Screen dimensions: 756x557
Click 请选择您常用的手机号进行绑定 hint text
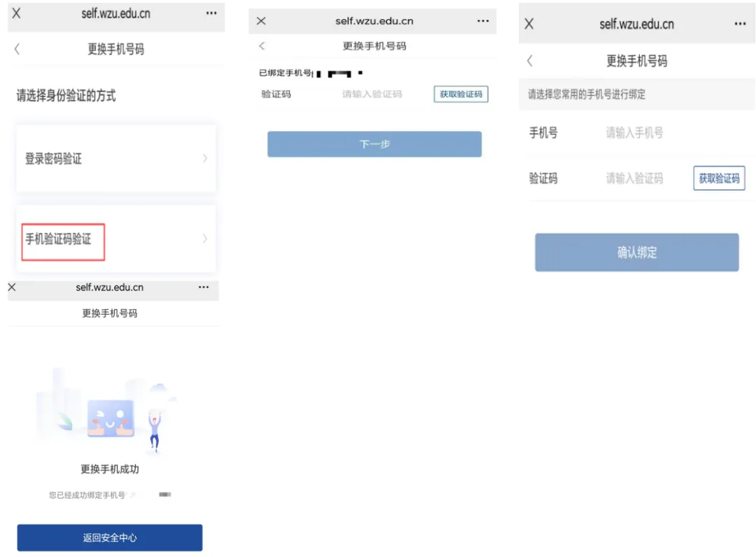[587, 94]
